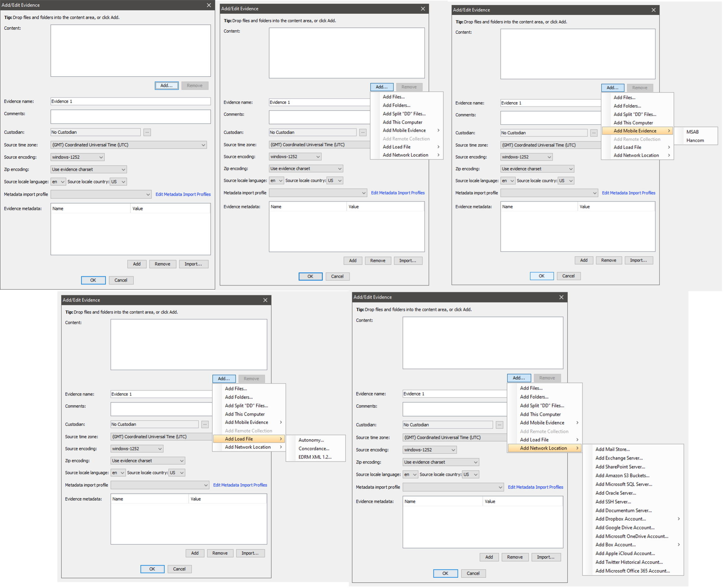Open the Custodian browse dialog
Screen dimensions: 723x588
tap(147, 132)
